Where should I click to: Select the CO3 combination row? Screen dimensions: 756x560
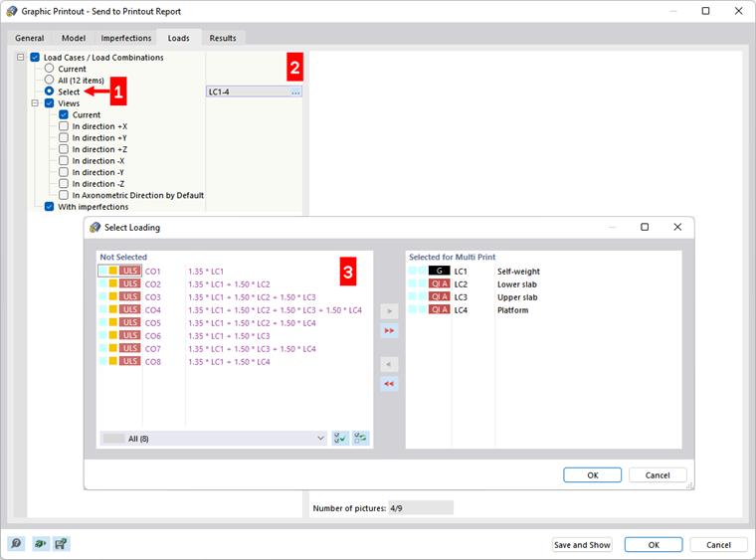[235, 296]
